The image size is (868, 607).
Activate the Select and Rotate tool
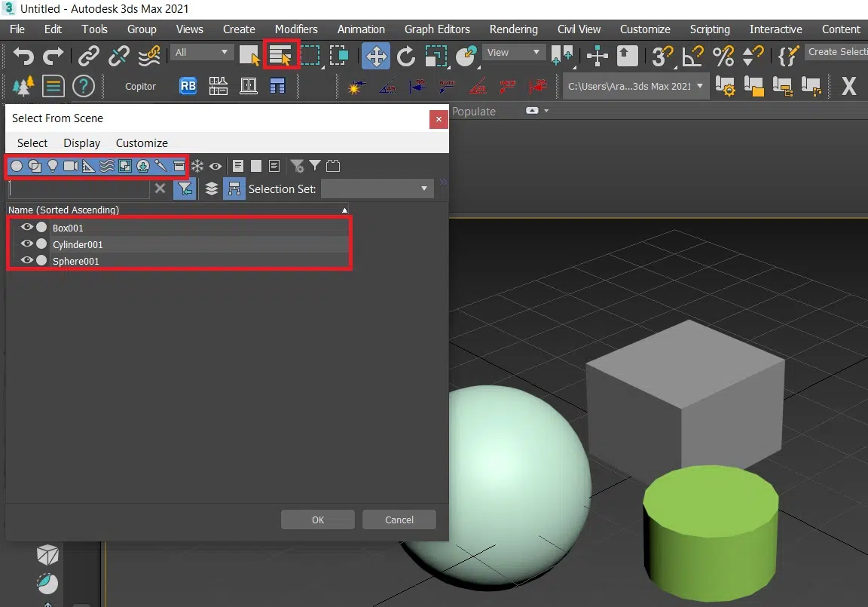click(406, 56)
